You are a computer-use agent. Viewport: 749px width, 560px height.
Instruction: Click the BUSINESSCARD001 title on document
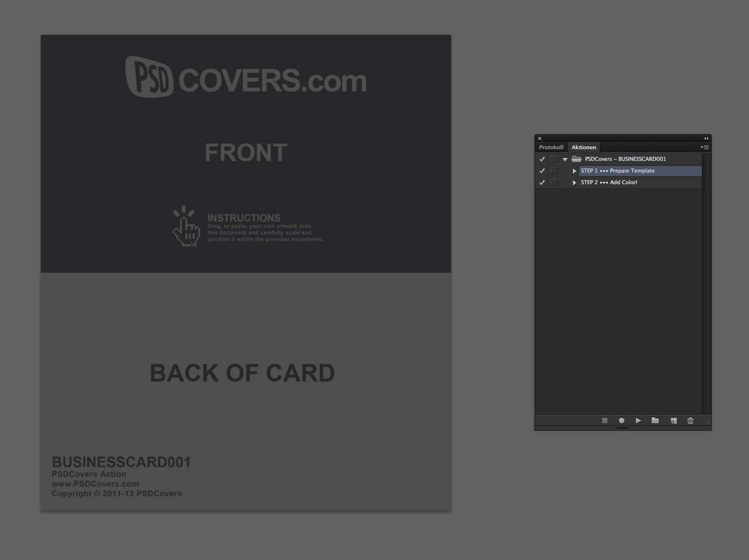click(x=121, y=462)
